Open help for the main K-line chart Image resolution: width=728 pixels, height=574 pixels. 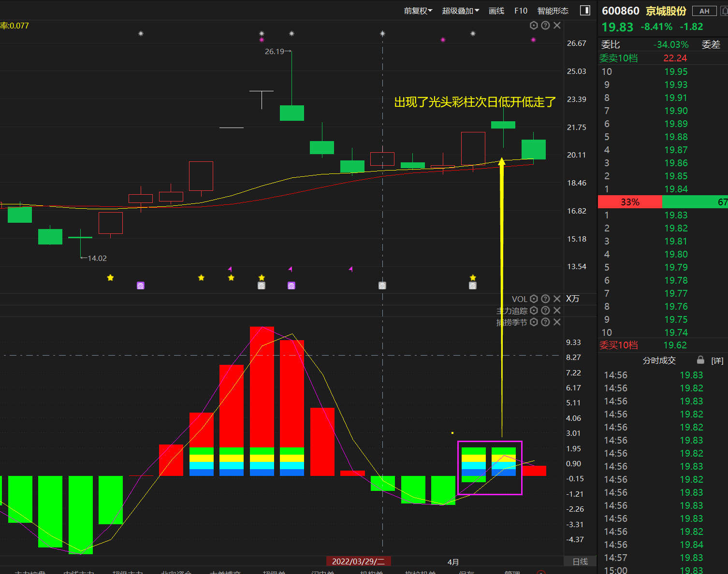545,25
